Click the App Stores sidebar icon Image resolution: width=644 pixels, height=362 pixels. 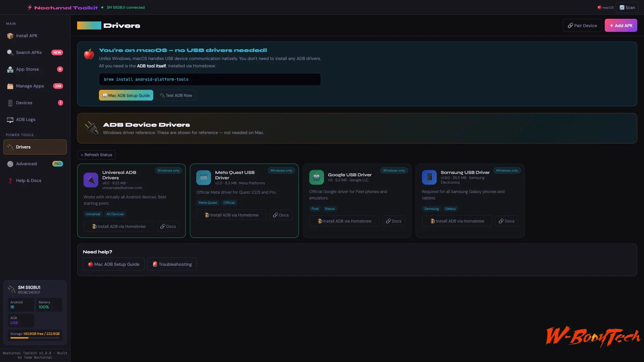point(10,69)
